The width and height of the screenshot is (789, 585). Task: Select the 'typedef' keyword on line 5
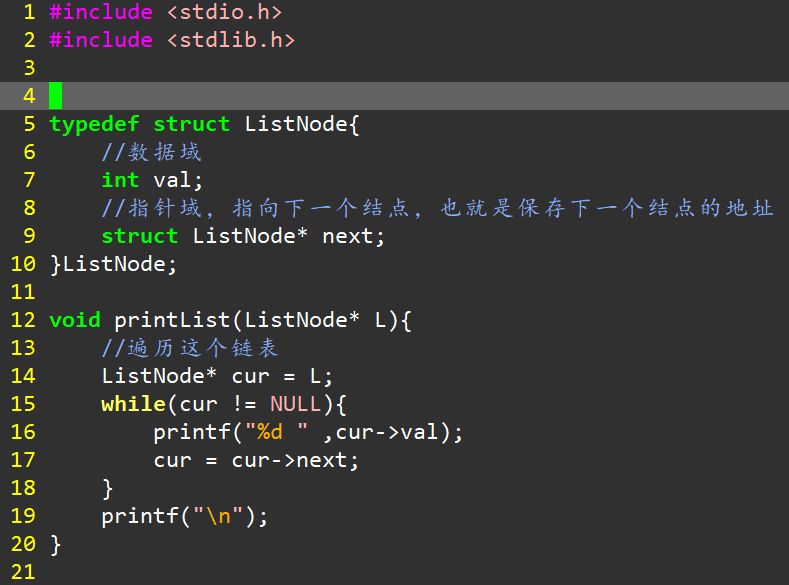coord(94,124)
